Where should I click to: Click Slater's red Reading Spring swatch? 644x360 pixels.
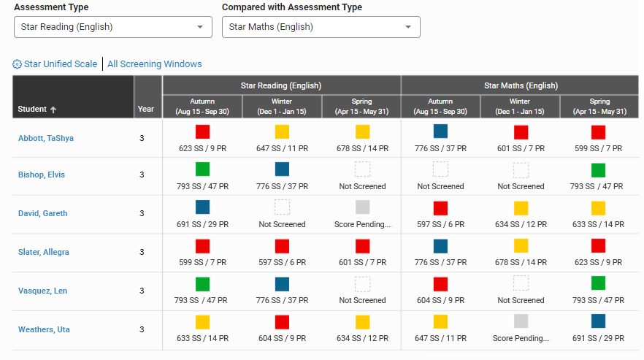[363, 246]
